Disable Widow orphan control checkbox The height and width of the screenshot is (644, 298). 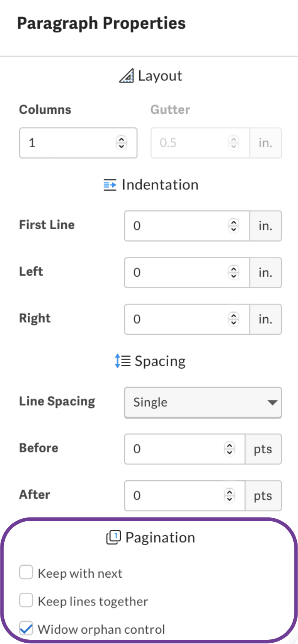click(26, 629)
